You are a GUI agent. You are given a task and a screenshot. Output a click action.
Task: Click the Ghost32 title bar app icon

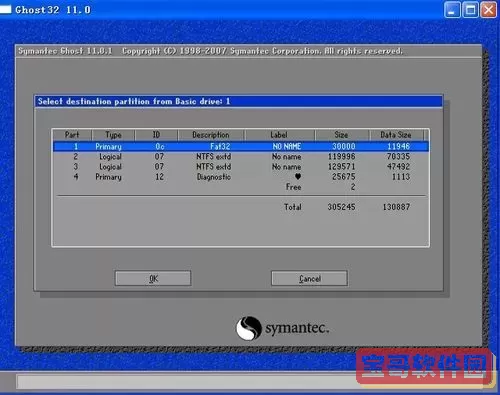click(x=6, y=9)
